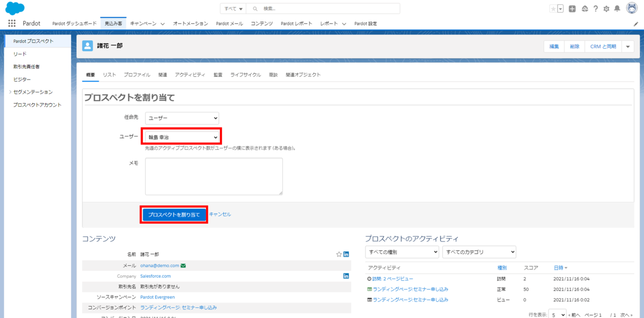Click the prospect record person icon
This screenshot has height=318, width=644.
[x=87, y=46]
